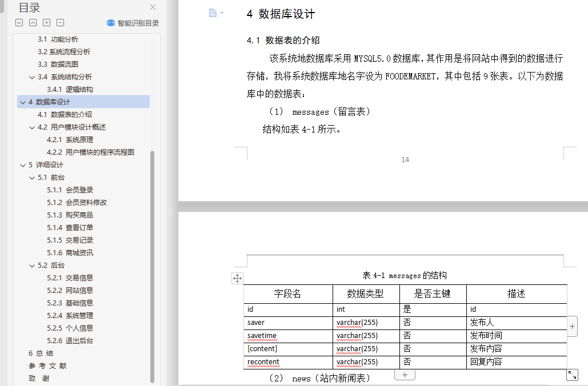Navigate to 5.1.1 会员登录
The height and width of the screenshot is (386, 588).
[x=70, y=190]
